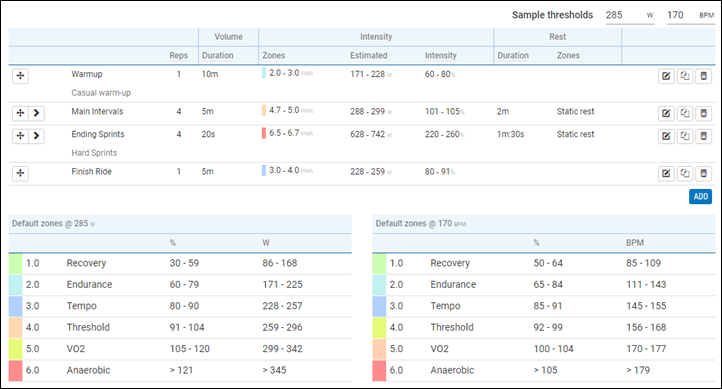
Task: Expand the Ending Sprints row chevron
Action: point(36,136)
